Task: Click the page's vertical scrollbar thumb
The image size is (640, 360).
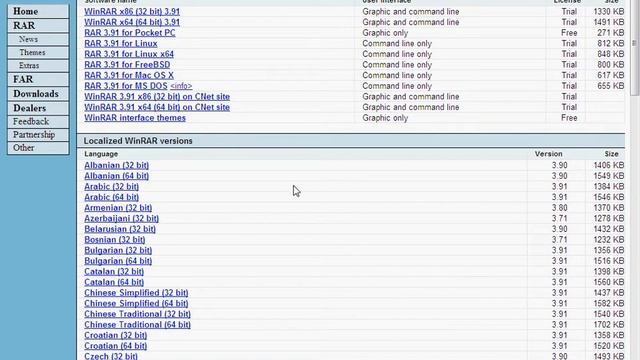Action: click(634, 47)
